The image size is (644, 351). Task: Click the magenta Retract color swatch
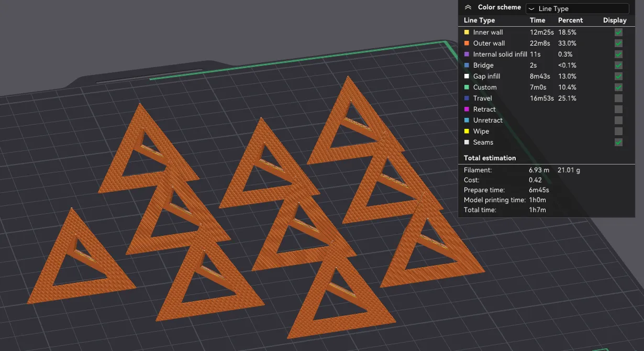pos(467,109)
